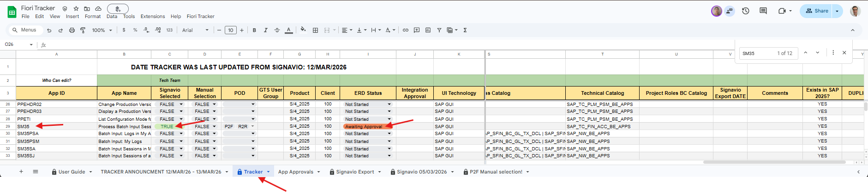Viewport: 868px width, 192px height.
Task: Decrease font size
Action: [219, 30]
